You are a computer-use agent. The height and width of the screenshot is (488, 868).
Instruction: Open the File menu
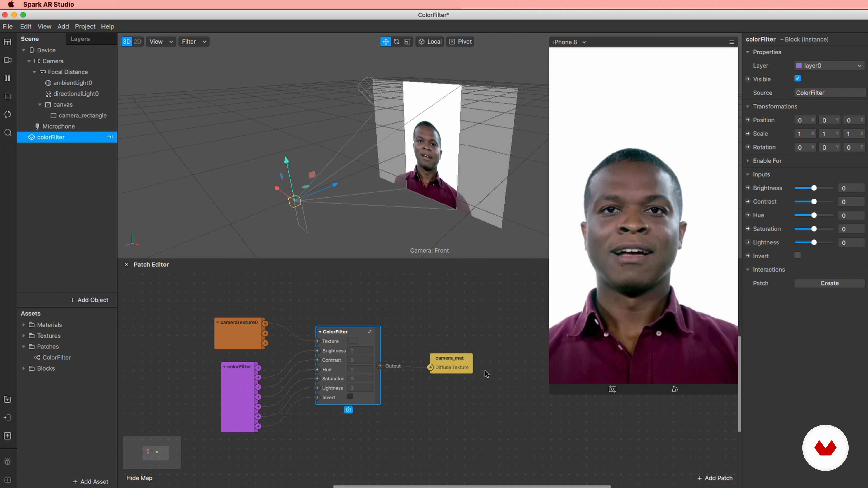pyautogui.click(x=7, y=26)
